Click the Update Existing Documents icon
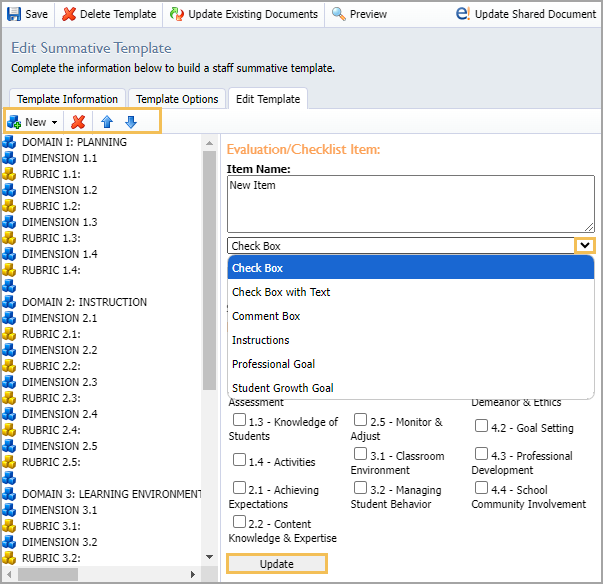 click(177, 14)
